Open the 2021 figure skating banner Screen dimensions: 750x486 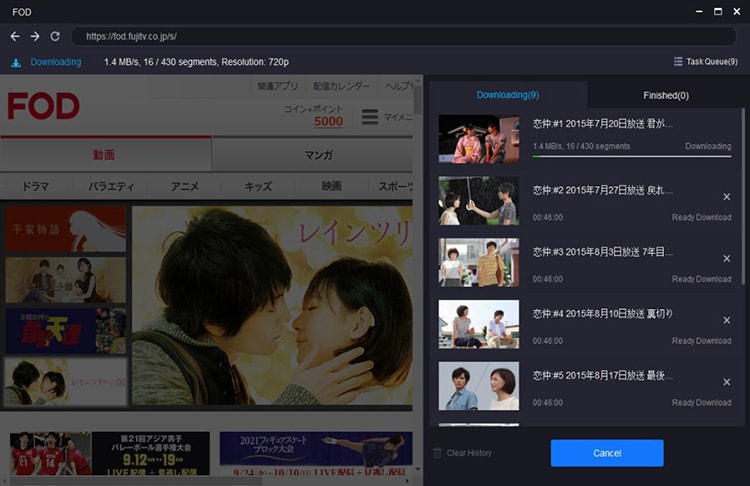pyautogui.click(x=316, y=453)
